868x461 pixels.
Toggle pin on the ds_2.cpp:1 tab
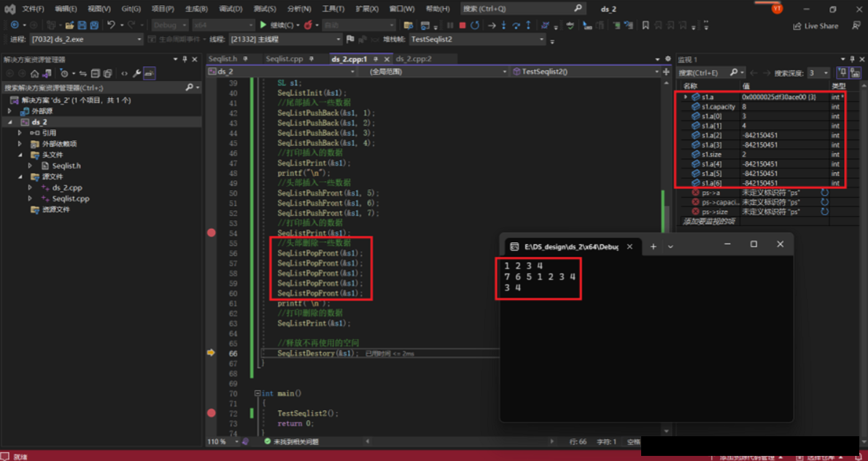[376, 58]
